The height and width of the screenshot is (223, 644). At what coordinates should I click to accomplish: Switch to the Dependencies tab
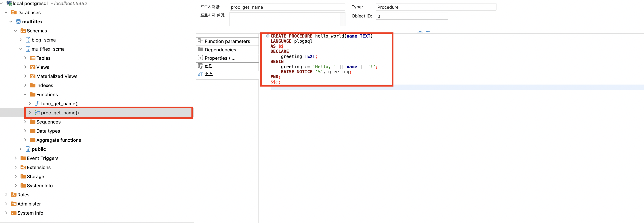(x=220, y=50)
